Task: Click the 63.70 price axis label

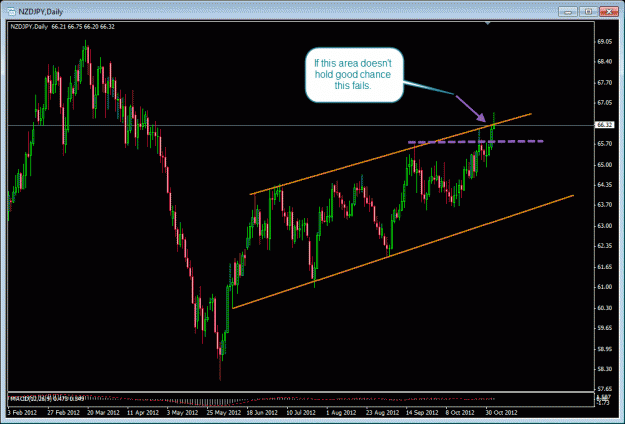Action: coord(605,205)
